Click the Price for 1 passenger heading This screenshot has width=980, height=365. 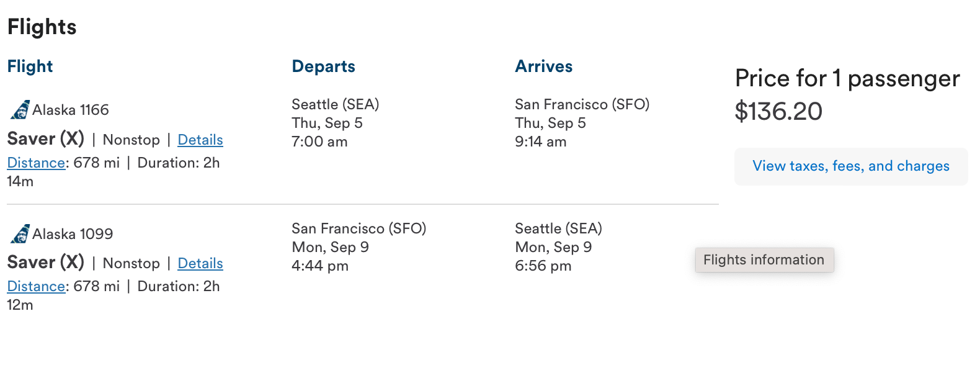tap(847, 79)
